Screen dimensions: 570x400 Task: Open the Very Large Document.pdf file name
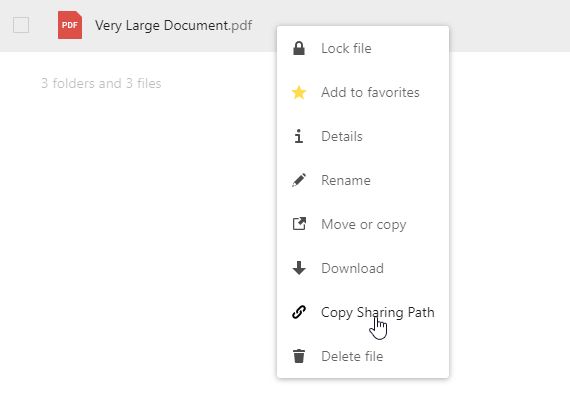[x=173, y=25]
